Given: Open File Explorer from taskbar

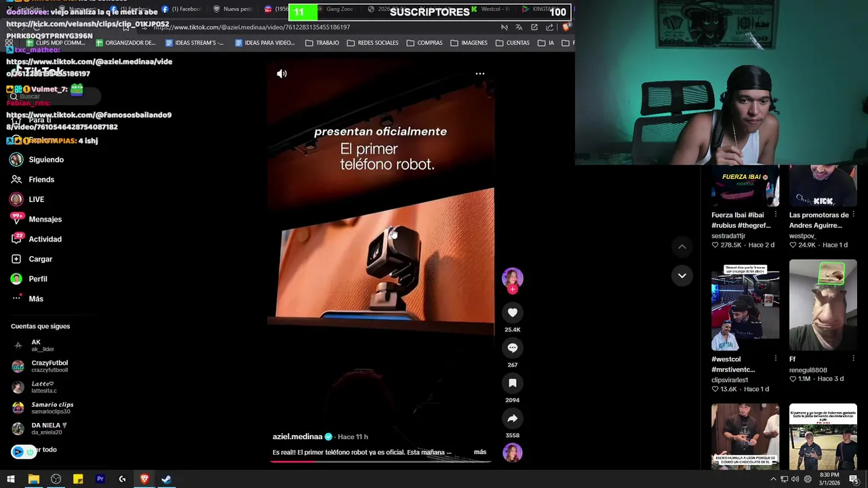Looking at the screenshot, I should [33, 479].
